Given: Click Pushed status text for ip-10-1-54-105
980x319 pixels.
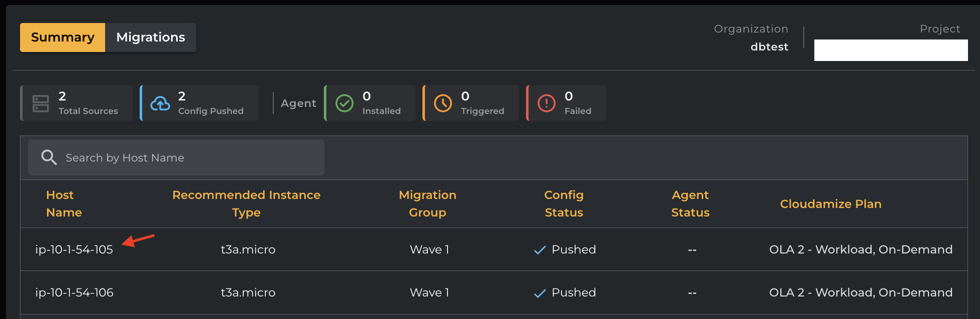Looking at the screenshot, I should pyautogui.click(x=574, y=249).
